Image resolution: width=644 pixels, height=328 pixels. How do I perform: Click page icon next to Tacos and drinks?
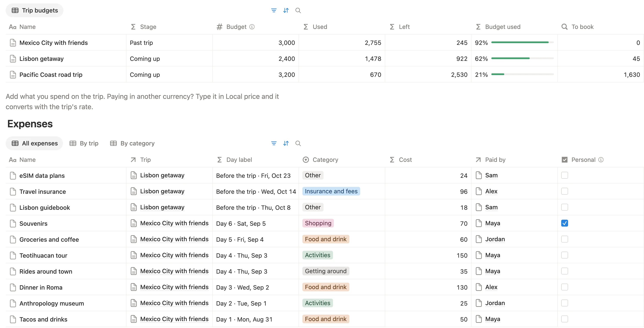(x=13, y=320)
